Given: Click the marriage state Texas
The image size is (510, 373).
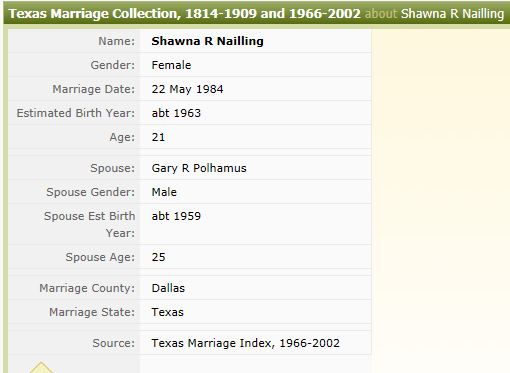Looking at the screenshot, I should [167, 312].
